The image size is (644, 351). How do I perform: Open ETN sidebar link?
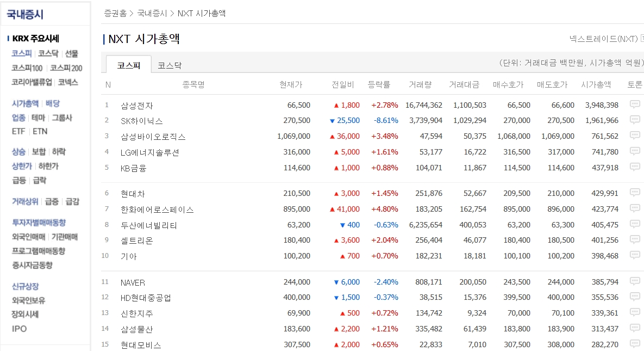point(40,131)
